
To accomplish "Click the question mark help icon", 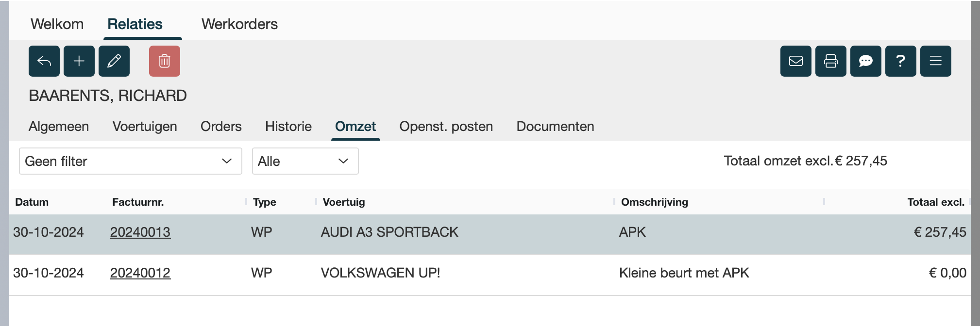I will tap(901, 61).
